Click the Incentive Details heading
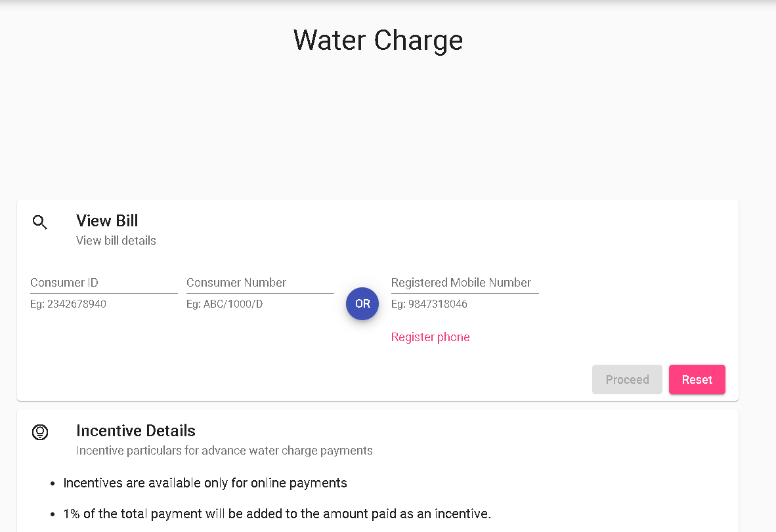The width and height of the screenshot is (776, 532). coord(136,430)
